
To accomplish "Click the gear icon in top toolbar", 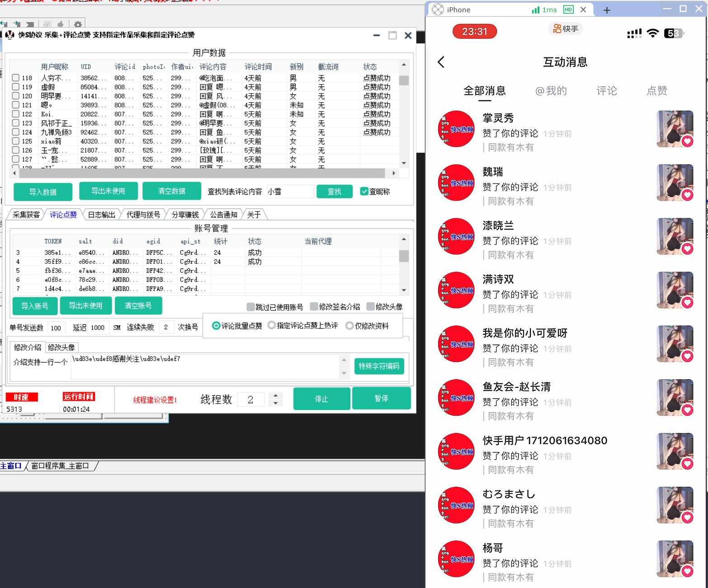I will tap(78, 24).
